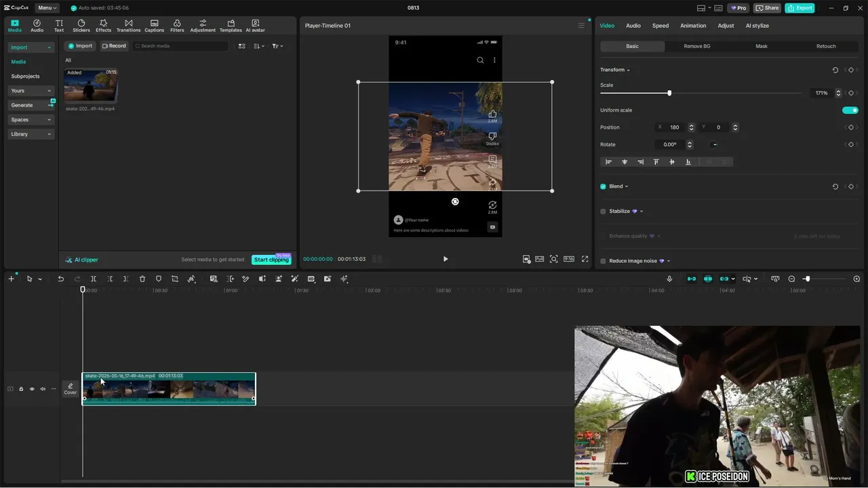Enable the Stabilize checkbox
The width and height of the screenshot is (868, 488).
603,211
